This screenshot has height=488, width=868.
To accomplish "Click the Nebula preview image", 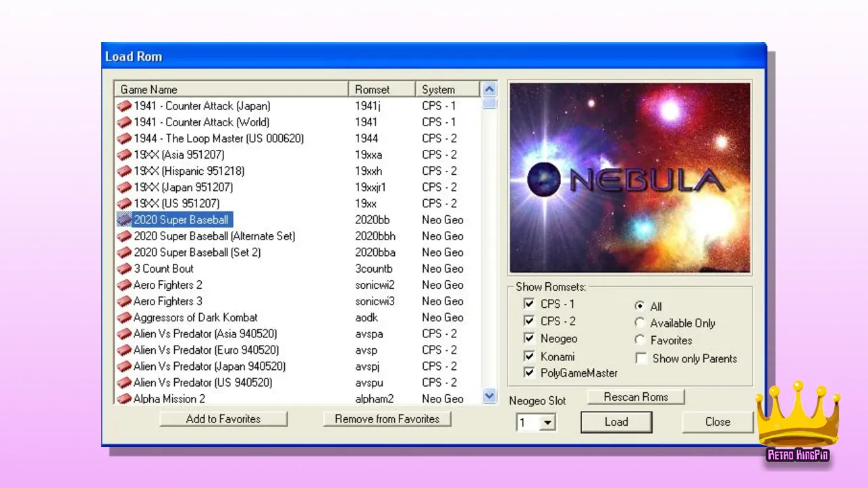I will (629, 178).
